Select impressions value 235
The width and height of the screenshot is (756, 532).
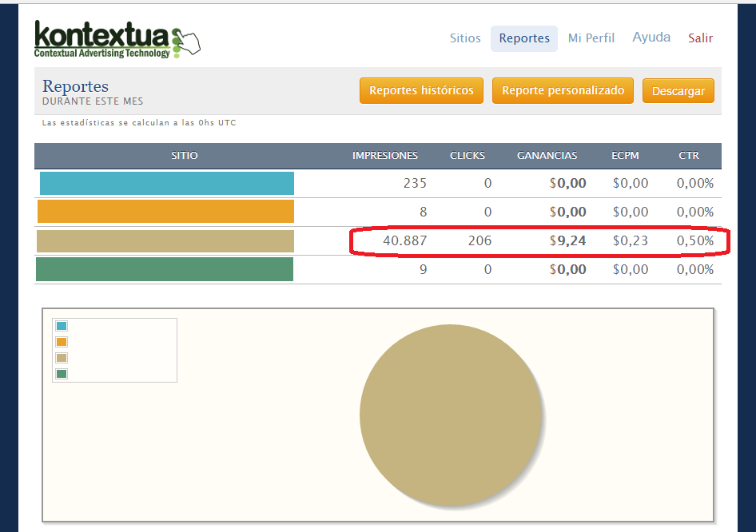coord(415,183)
